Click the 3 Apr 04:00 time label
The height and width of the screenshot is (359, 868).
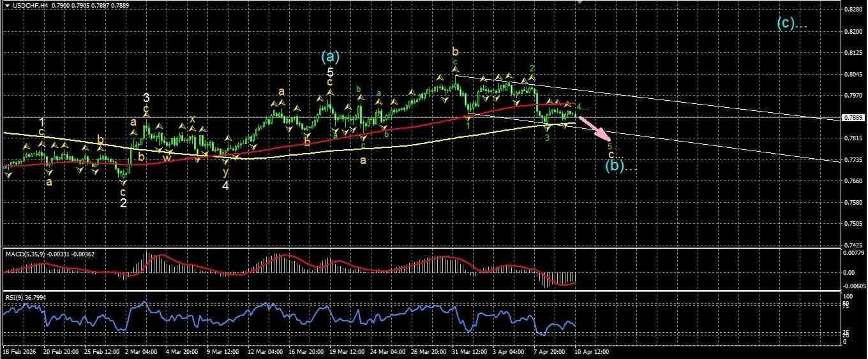(509, 352)
